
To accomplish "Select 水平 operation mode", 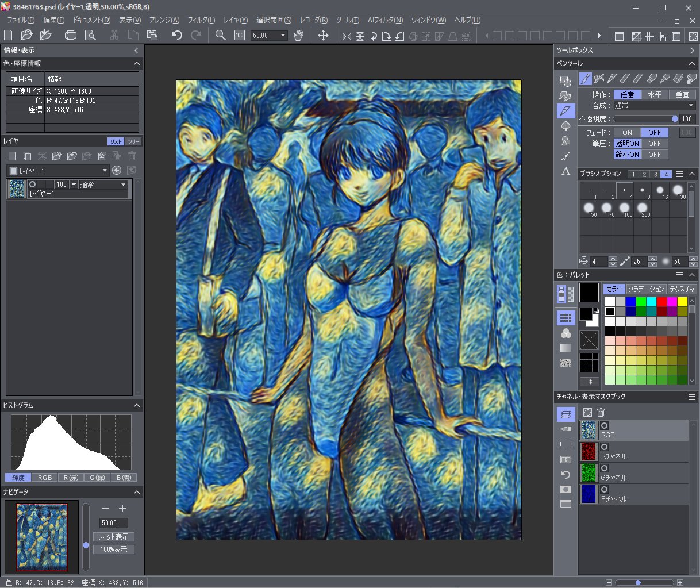I will 655,94.
